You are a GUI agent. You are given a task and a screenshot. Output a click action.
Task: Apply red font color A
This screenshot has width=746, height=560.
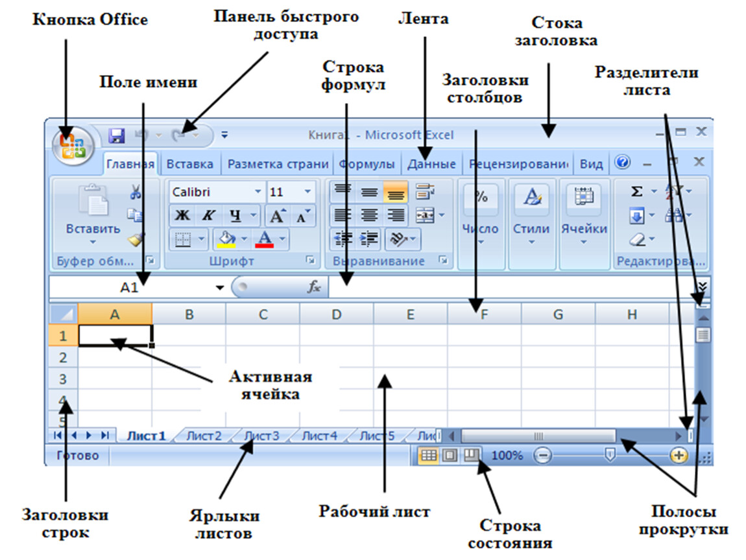tap(265, 239)
